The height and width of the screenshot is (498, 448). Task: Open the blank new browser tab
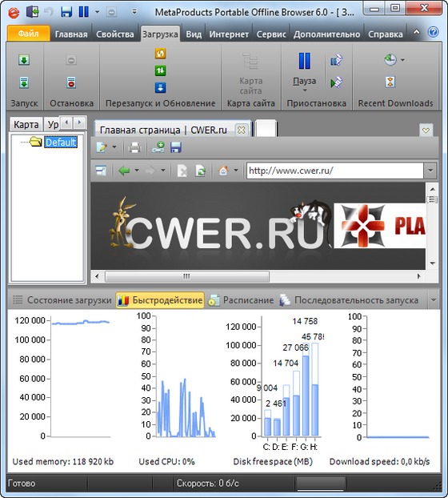tap(266, 129)
